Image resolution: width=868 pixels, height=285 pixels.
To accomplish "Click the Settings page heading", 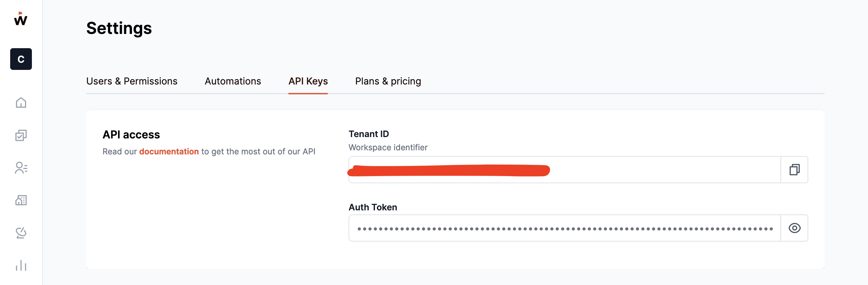I will [x=119, y=28].
